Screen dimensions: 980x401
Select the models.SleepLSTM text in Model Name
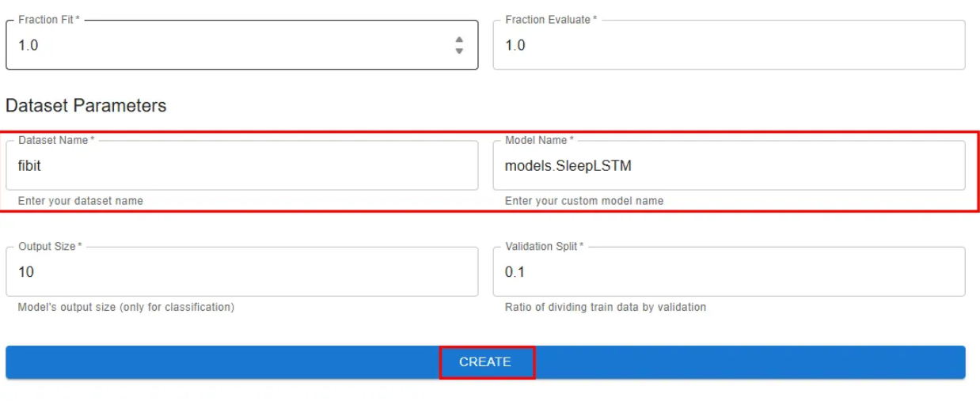point(568,166)
